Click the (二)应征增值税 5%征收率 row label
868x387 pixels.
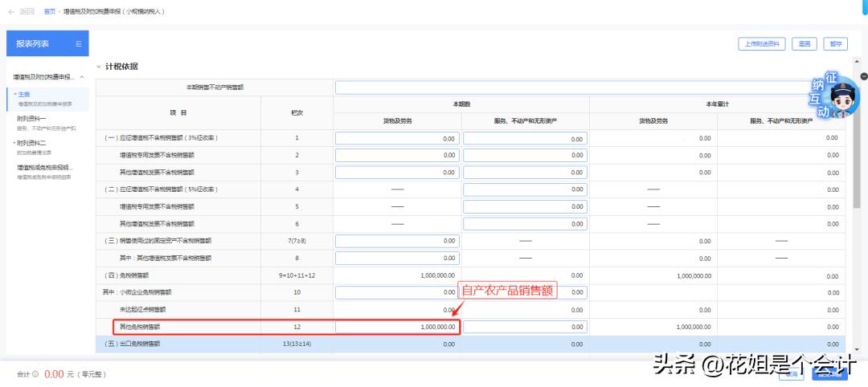[161, 189]
